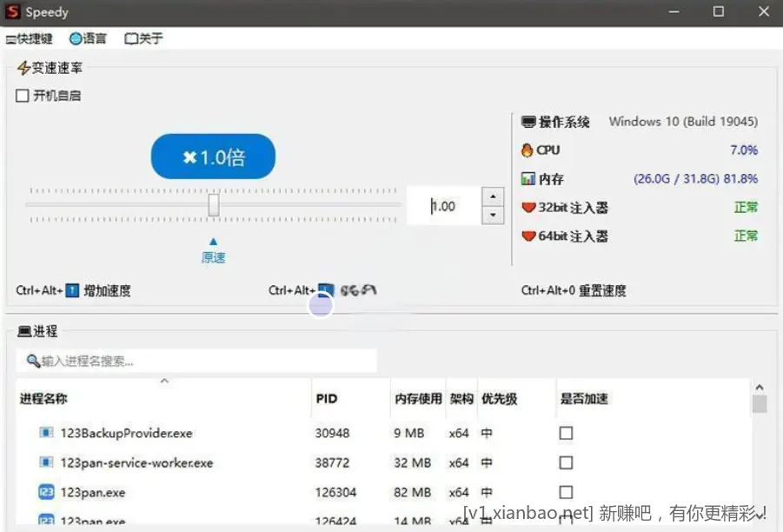Enable the 开机自启 startup checkbox

(23, 96)
